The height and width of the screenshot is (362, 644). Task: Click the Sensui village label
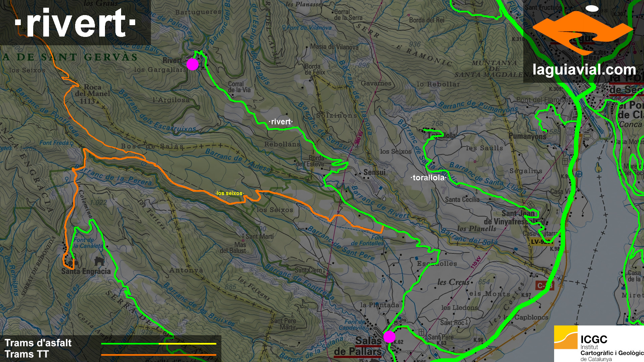pyautogui.click(x=374, y=172)
